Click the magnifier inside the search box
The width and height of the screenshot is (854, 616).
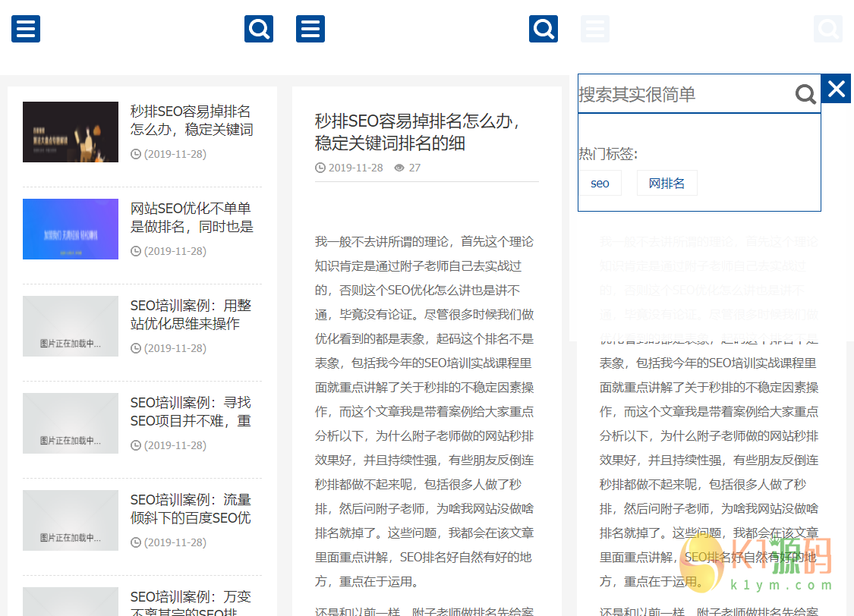(805, 94)
